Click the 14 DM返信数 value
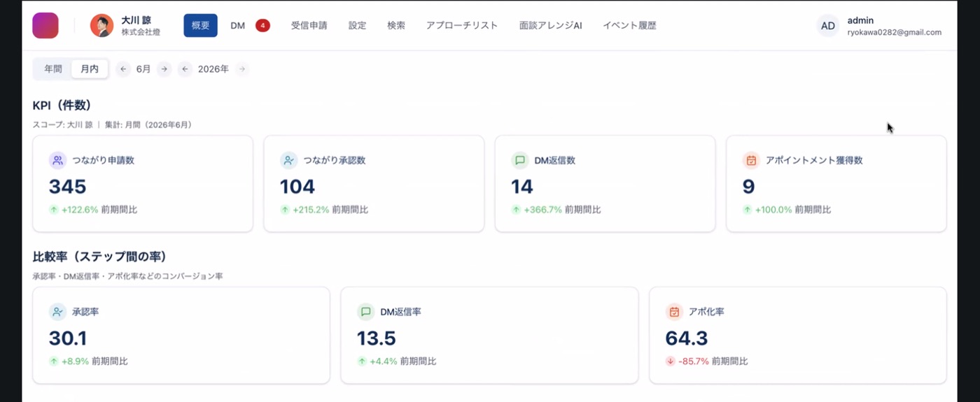 click(x=522, y=187)
